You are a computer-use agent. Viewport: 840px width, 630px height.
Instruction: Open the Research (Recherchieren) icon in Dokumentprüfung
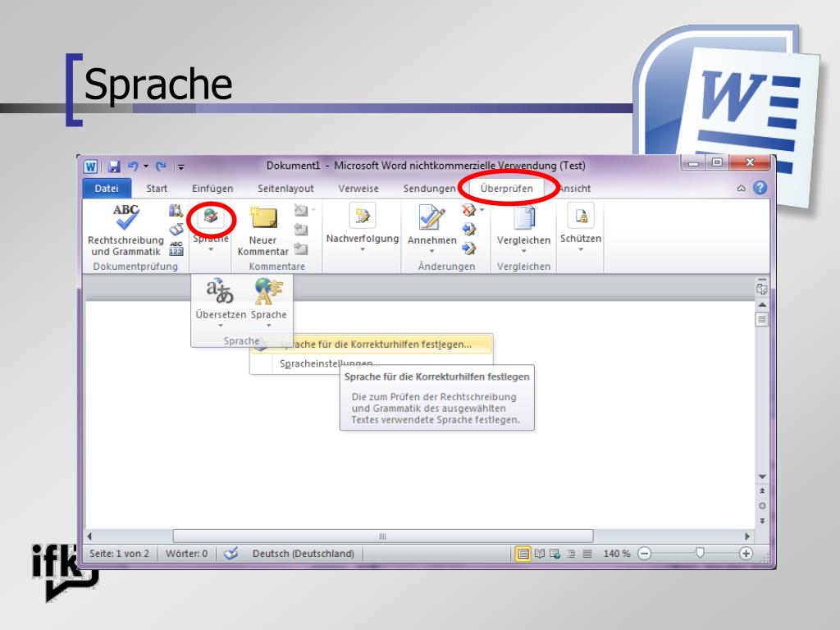(x=176, y=211)
